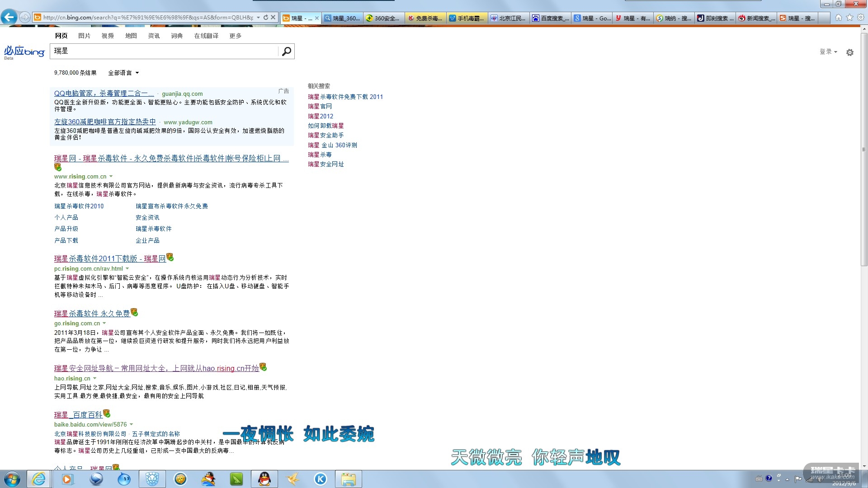Click the IE home icon
The width and height of the screenshot is (868, 488).
[x=839, y=18]
